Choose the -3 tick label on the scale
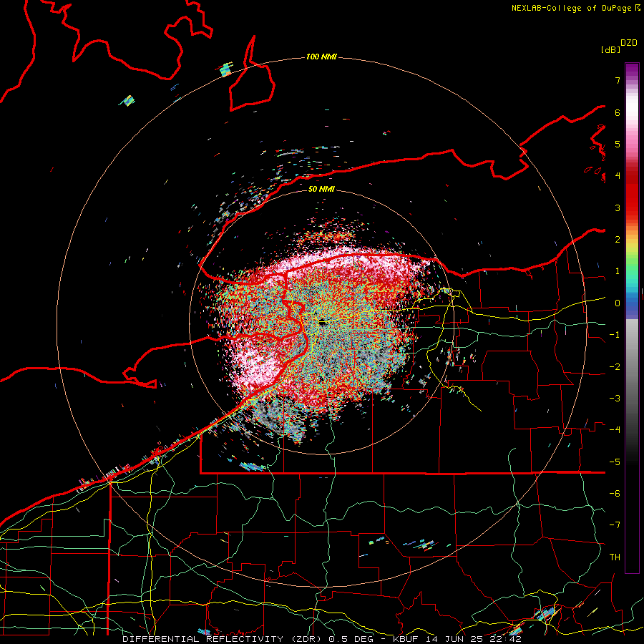Image resolution: width=644 pixels, height=644 pixels. (615, 399)
